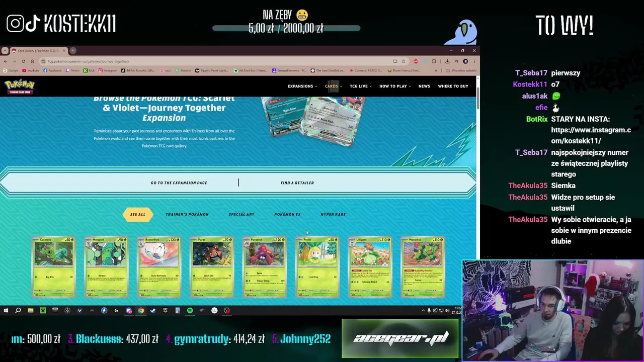644x362 pixels.
Task: Open the Lilligant card thumbnail
Action: [370, 267]
